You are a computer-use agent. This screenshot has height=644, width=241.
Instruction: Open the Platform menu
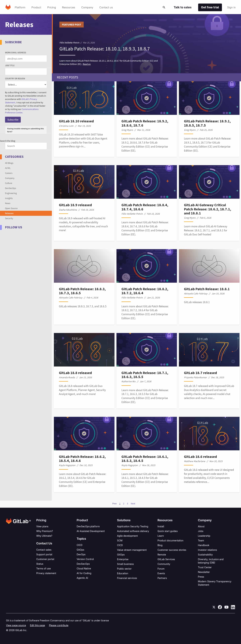[x=20, y=8]
